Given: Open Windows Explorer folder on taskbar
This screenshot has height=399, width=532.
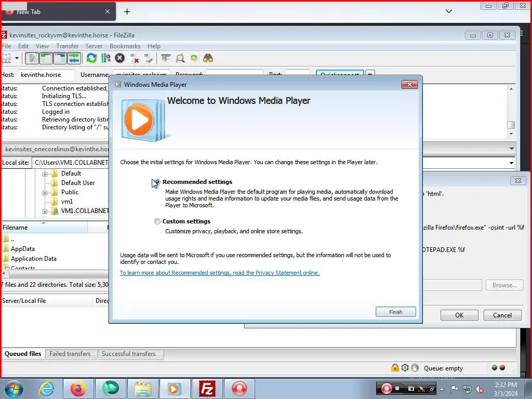Looking at the screenshot, I should [x=143, y=389].
